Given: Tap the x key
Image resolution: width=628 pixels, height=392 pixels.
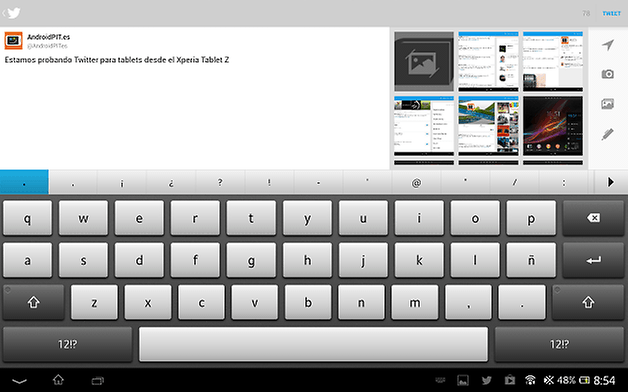Looking at the screenshot, I should pos(148,302).
